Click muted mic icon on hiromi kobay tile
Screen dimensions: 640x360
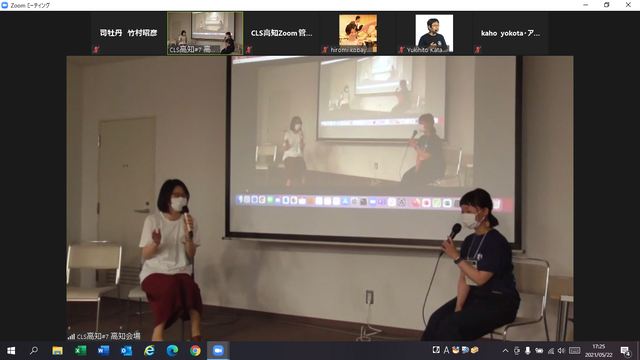[x=325, y=50]
